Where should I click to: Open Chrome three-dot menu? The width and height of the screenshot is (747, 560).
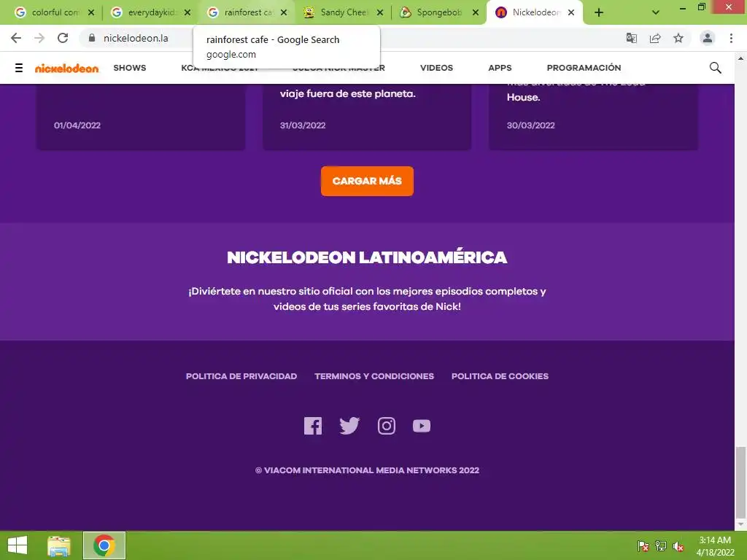tap(731, 38)
